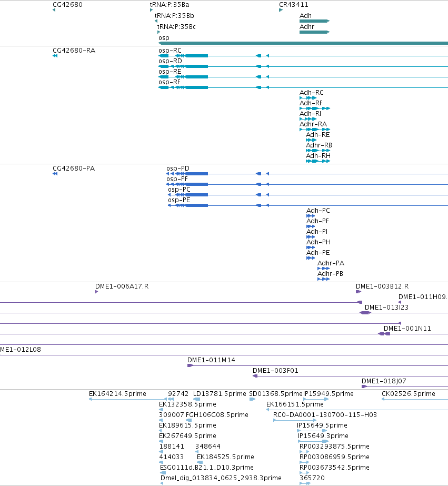Click the Adh-RH transcript label

[x=318, y=156]
